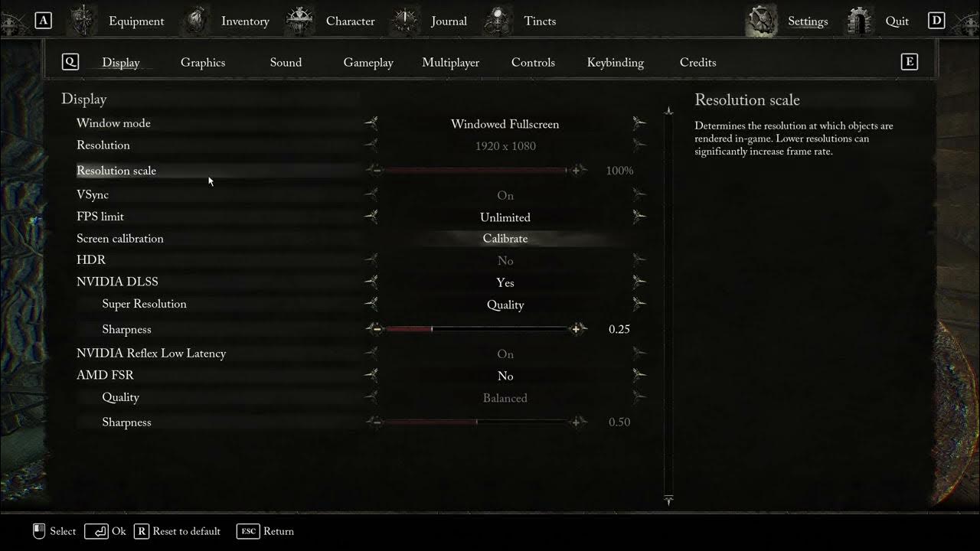The height and width of the screenshot is (551, 980).
Task: Change Super Resolution quality with right arrow
Action: (640, 304)
